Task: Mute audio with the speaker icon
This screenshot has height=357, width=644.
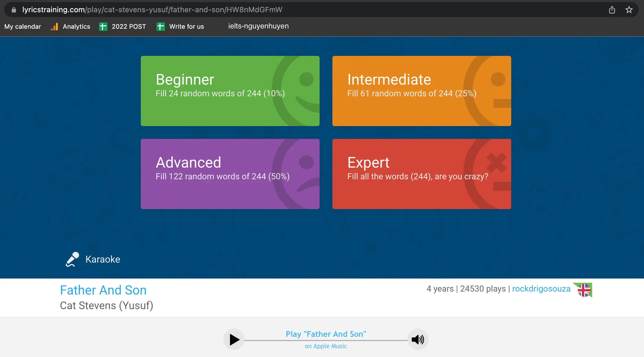Action: pyautogui.click(x=418, y=339)
